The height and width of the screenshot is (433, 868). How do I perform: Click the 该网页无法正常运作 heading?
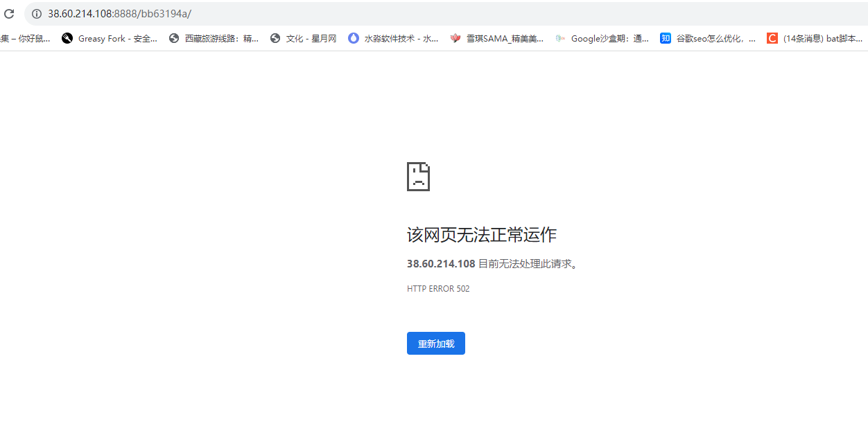pos(482,235)
